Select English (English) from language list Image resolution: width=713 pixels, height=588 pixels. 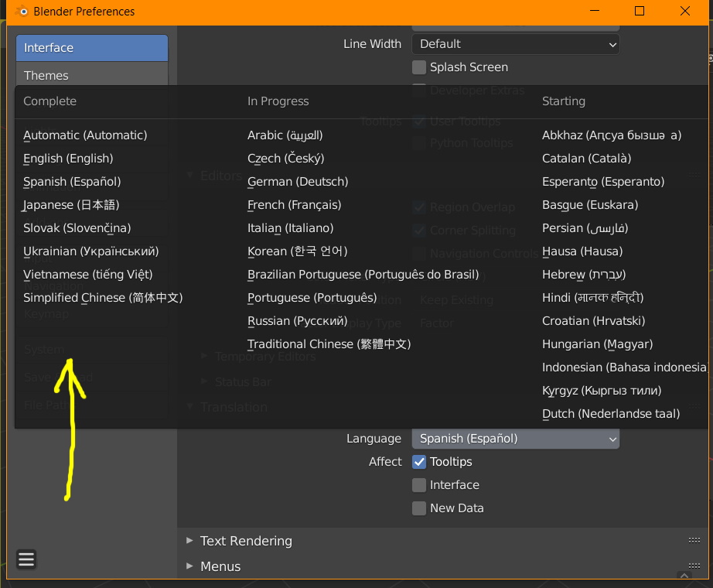tap(68, 159)
